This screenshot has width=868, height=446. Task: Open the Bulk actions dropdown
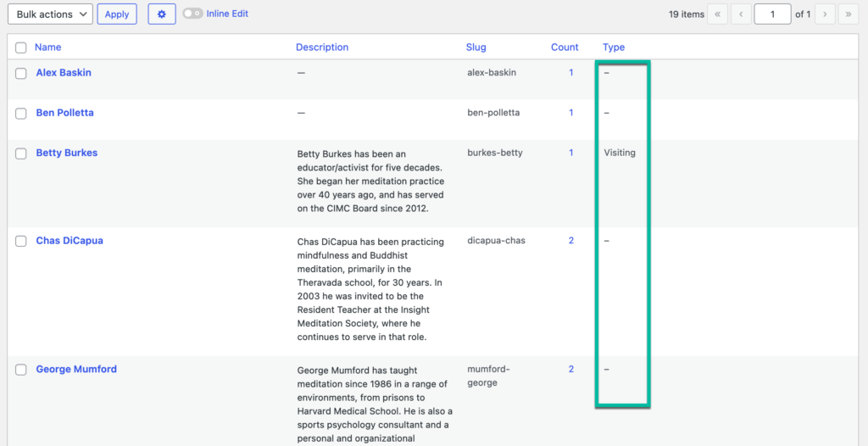coord(49,14)
